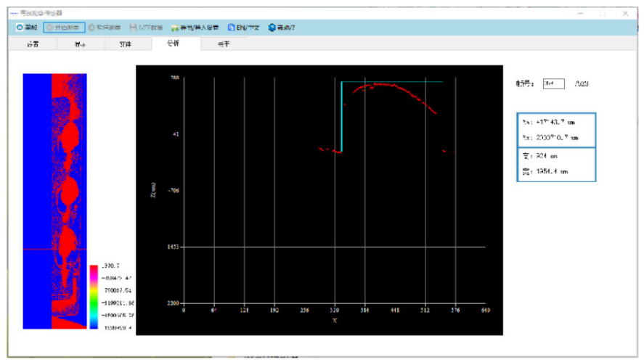Click the cyan horizontal measurement line atop the profile

click(x=392, y=82)
